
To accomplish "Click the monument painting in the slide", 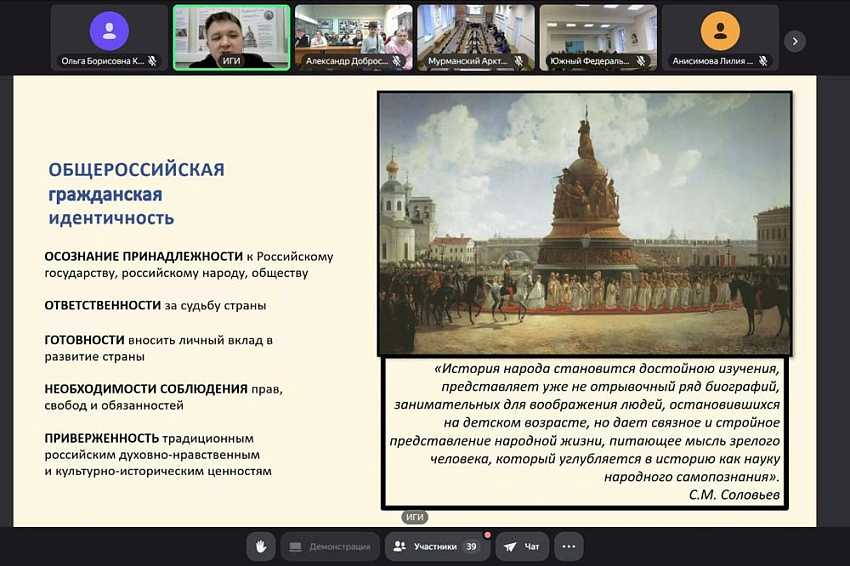I will (x=584, y=223).
